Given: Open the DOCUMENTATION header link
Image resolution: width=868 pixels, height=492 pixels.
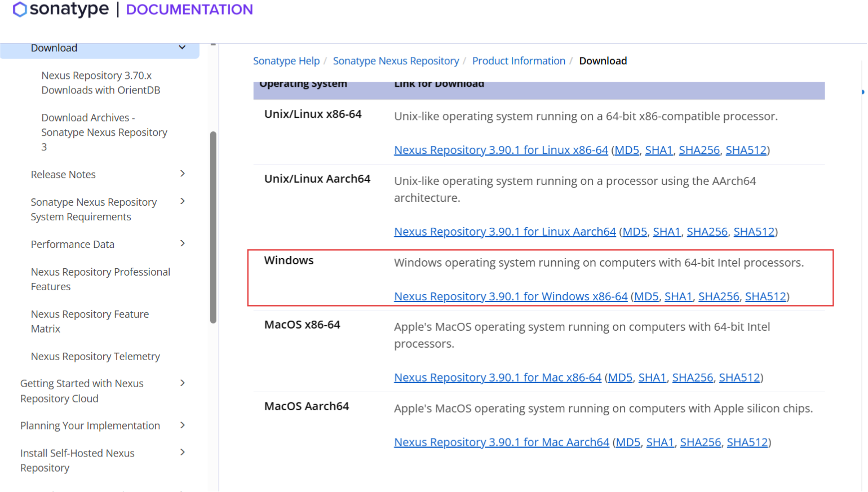Looking at the screenshot, I should (189, 10).
